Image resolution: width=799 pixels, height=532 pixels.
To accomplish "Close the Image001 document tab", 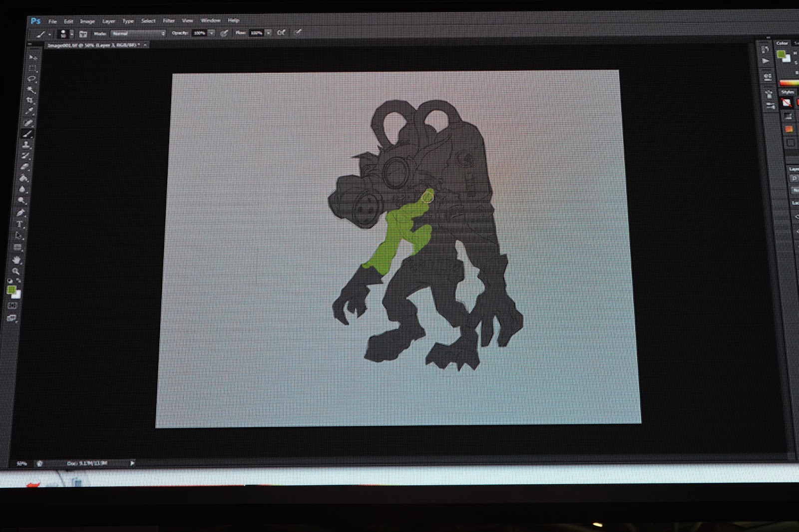I will pos(145,45).
